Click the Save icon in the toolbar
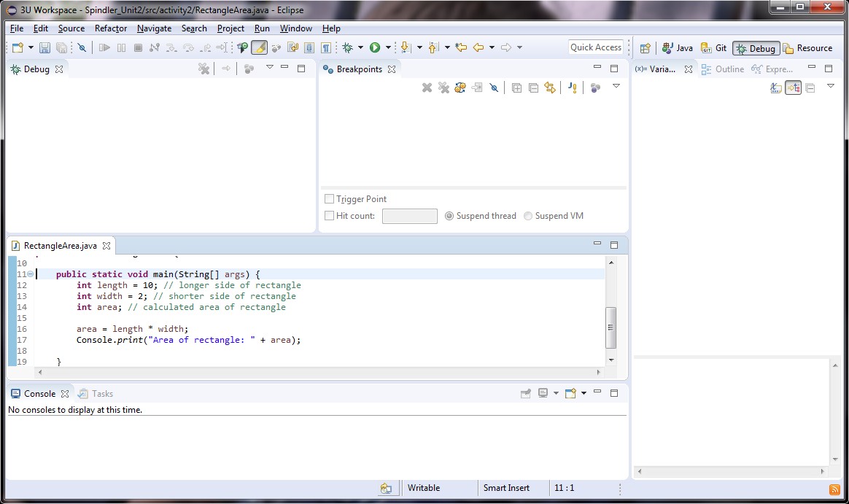This screenshot has height=504, width=849. [44, 47]
